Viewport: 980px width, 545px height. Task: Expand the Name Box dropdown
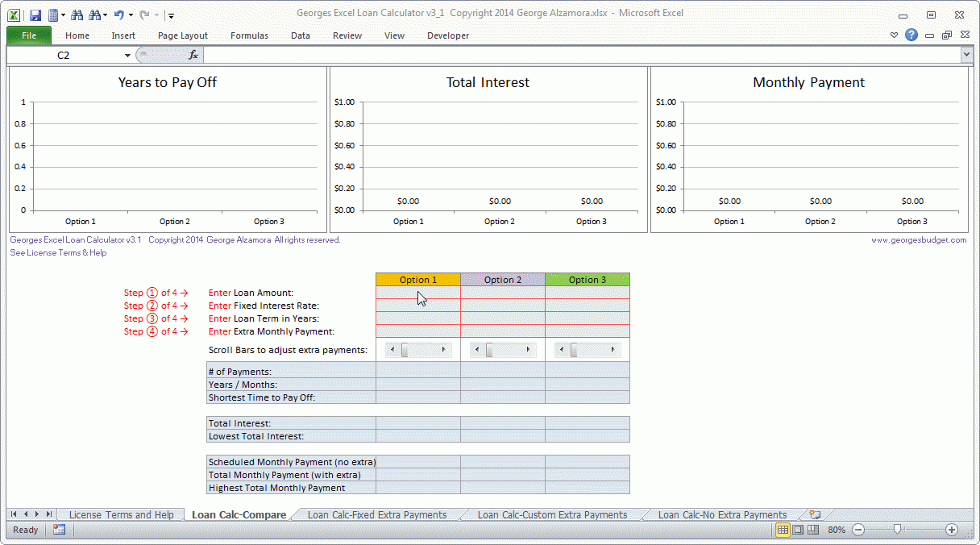[127, 55]
